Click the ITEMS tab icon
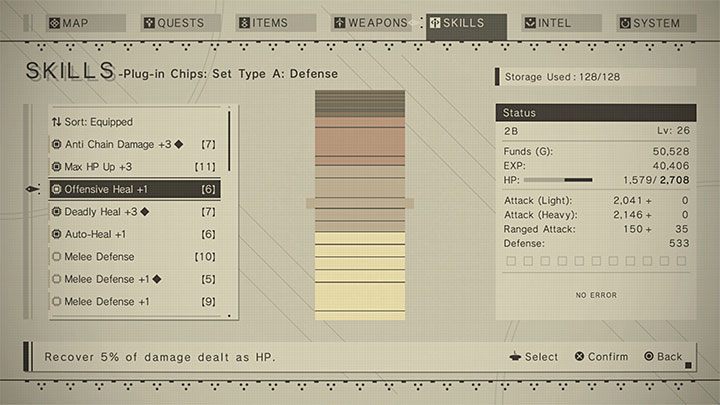Image resolution: width=720 pixels, height=405 pixels. coord(244,23)
